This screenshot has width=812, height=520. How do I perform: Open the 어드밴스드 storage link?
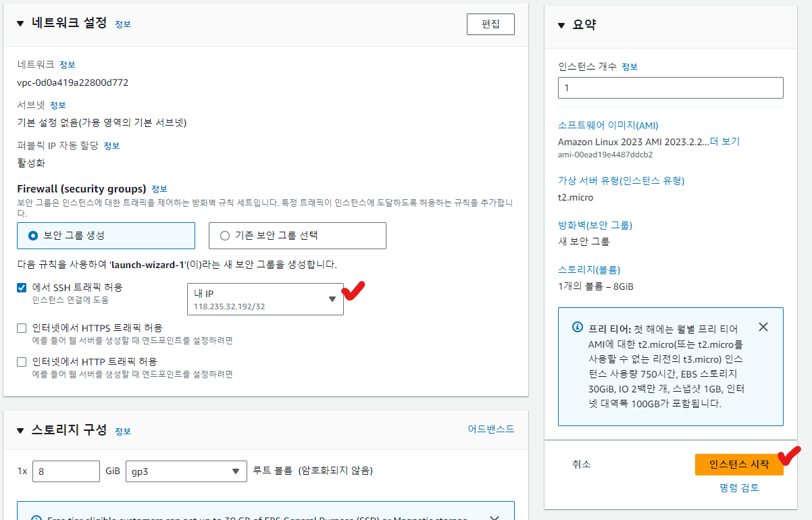click(490, 430)
